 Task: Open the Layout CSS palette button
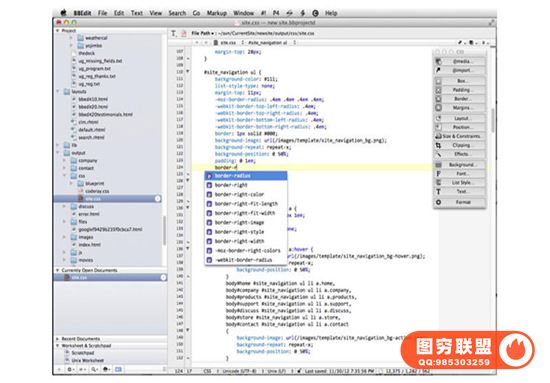460,119
